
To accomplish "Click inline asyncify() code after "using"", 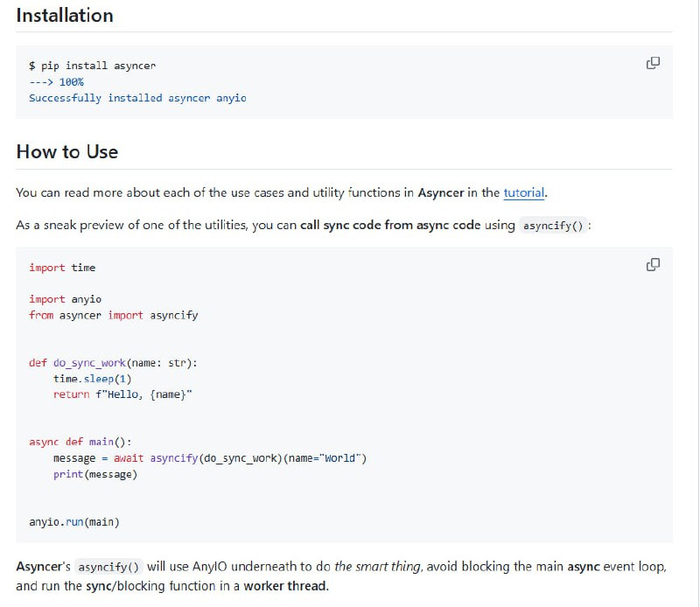I will click(x=555, y=226).
